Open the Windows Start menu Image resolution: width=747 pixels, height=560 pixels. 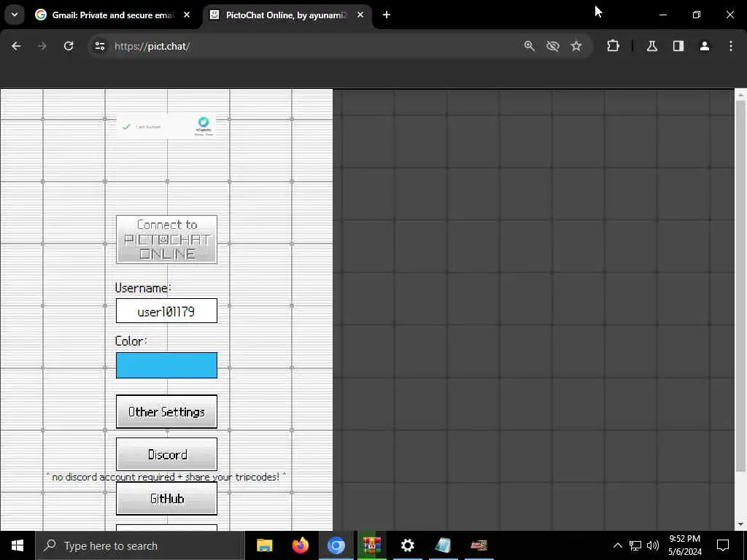click(x=18, y=545)
